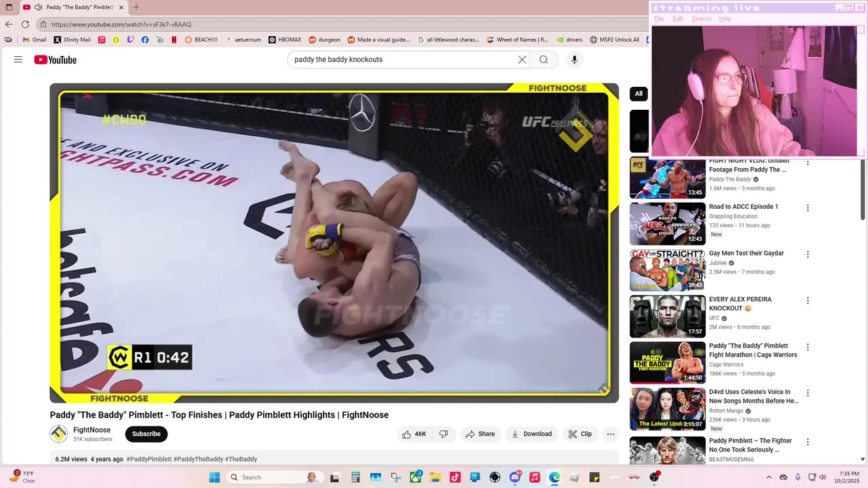Open D4vd Uses Celeste's Voice video title
The width and height of the screenshot is (868, 488).
[x=753, y=396]
